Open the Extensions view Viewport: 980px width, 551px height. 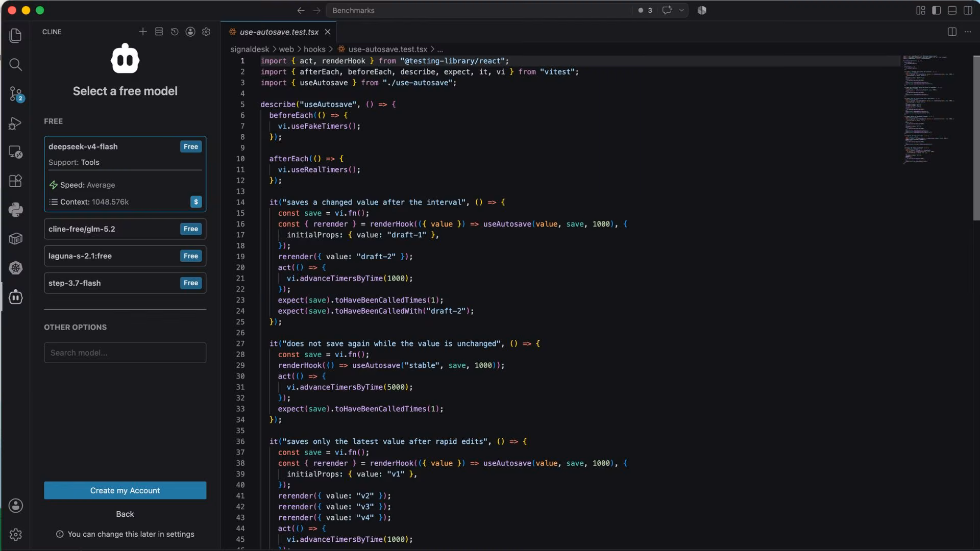15,181
